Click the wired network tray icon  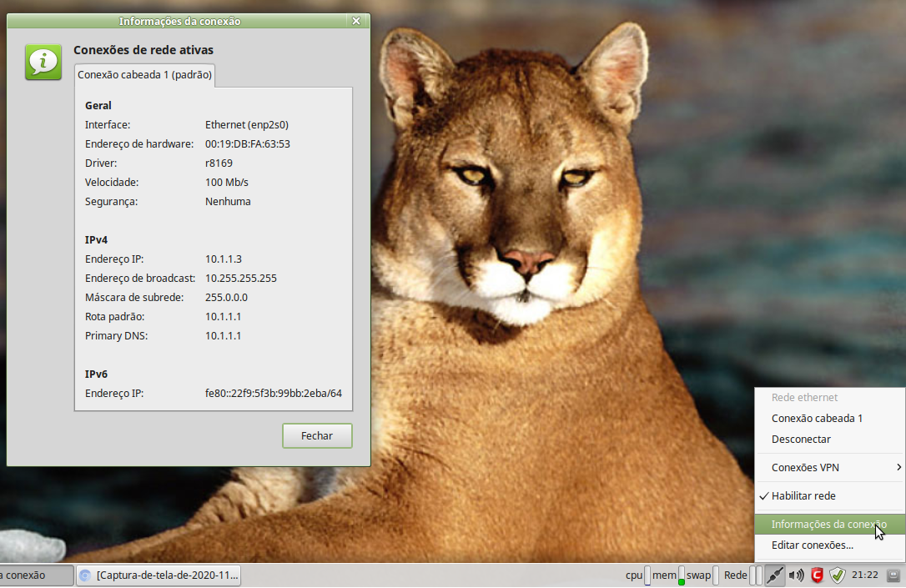774,575
